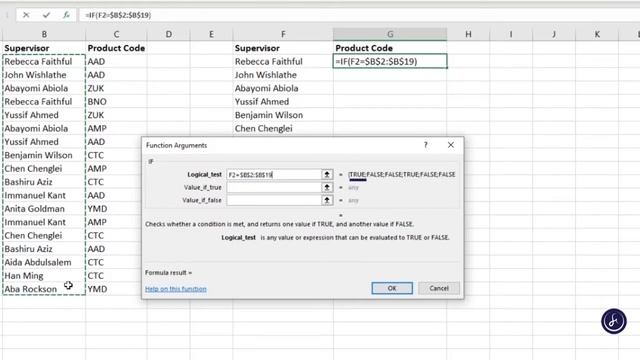Click cell G2 containing the IF formula
Screen dimensions: 640x360
(x=390, y=61)
